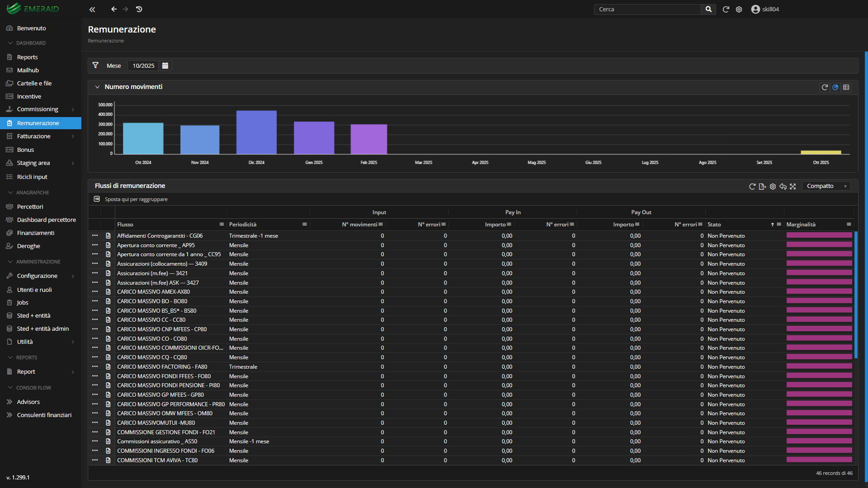
Task: Open the Flusso column menu
Action: click(x=222, y=225)
